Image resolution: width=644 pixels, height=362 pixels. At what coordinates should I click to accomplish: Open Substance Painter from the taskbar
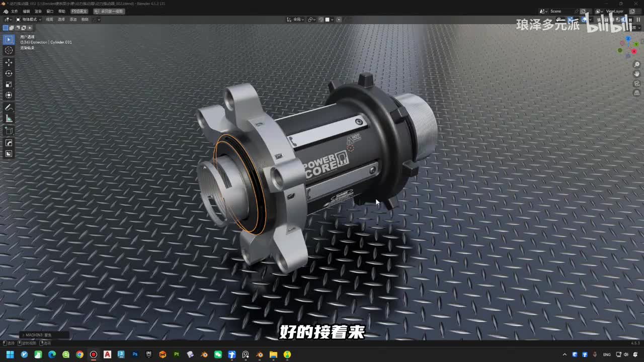point(177,354)
